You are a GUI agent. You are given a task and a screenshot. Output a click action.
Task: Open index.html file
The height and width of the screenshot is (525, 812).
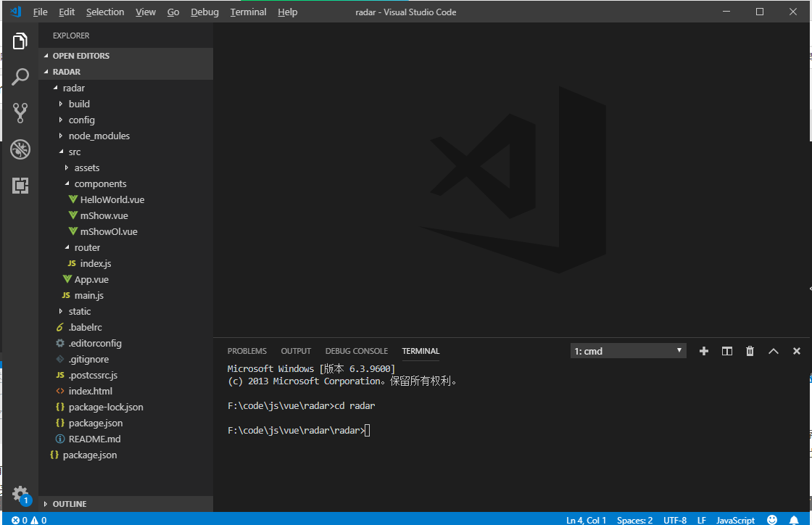91,391
